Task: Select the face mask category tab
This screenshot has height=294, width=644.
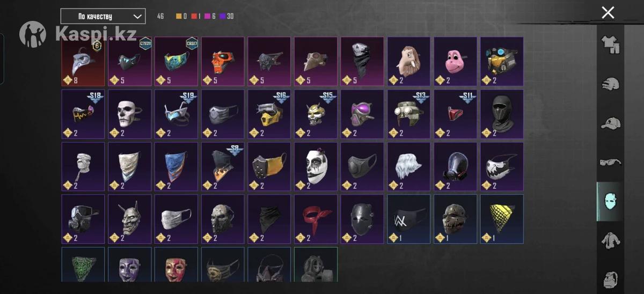Action: [x=610, y=202]
